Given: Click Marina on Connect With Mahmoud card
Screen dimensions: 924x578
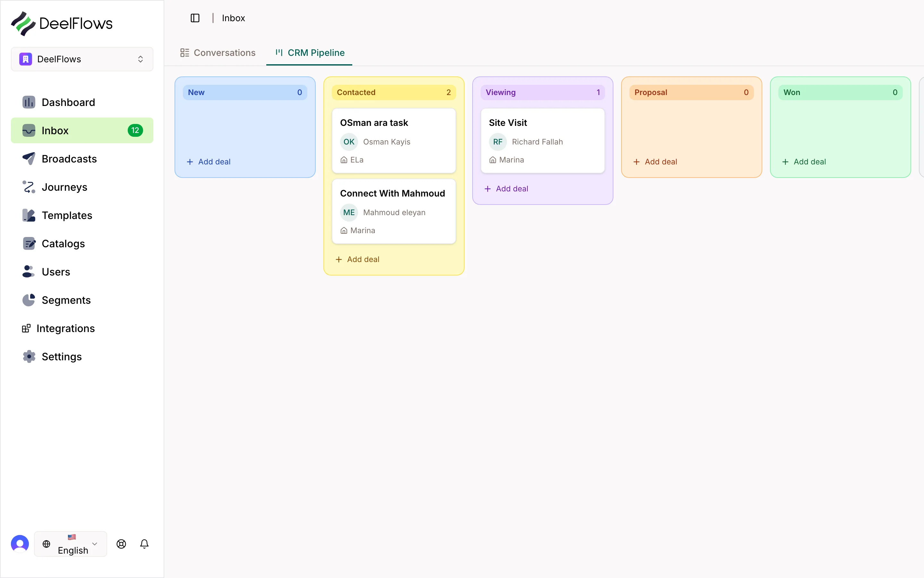Looking at the screenshot, I should [363, 231].
